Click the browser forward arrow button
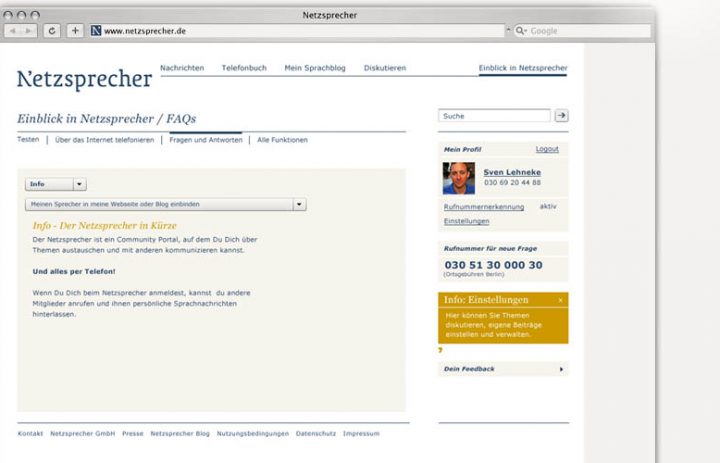720x463 pixels. [28, 31]
